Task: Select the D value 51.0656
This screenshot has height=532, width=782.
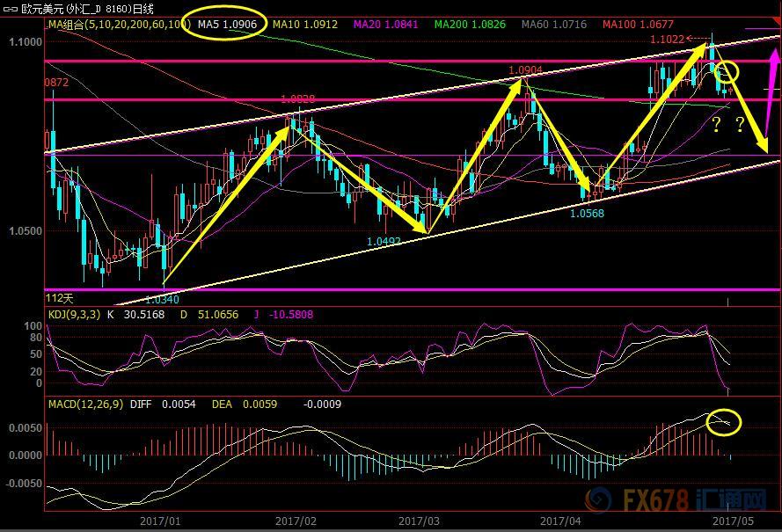Action: coord(217,315)
